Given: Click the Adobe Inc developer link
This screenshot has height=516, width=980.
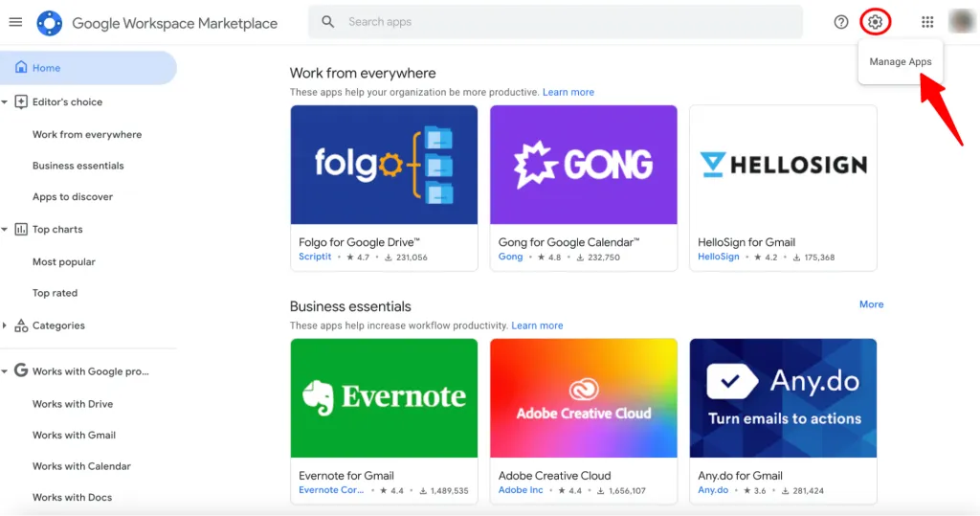Looking at the screenshot, I should pyautogui.click(x=520, y=490).
